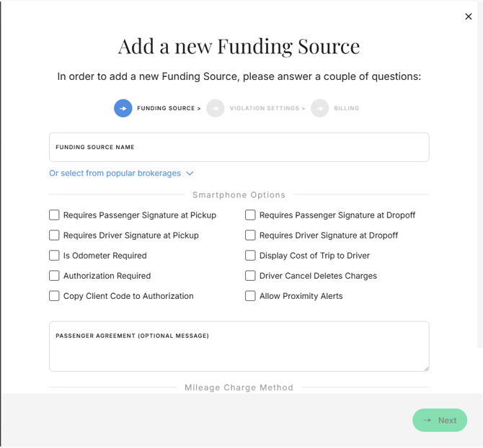Click the Billing step circle icon
Image resolution: width=483 pixels, height=448 pixels.
(x=320, y=108)
